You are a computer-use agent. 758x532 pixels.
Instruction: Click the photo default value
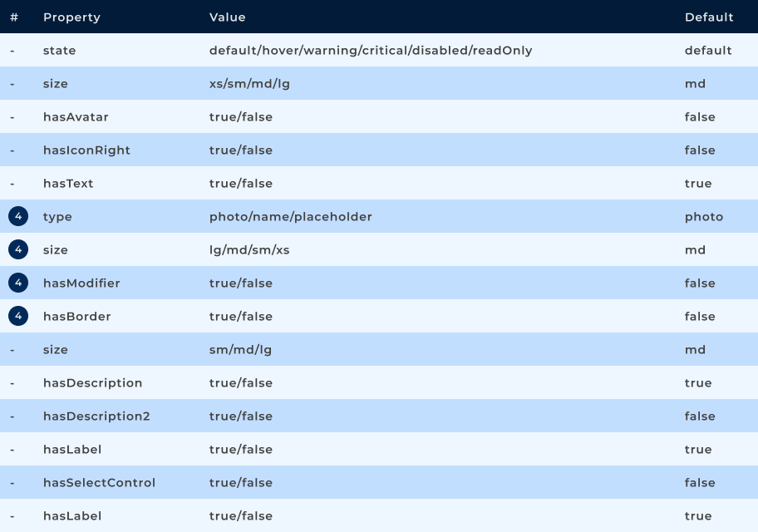pyautogui.click(x=703, y=216)
